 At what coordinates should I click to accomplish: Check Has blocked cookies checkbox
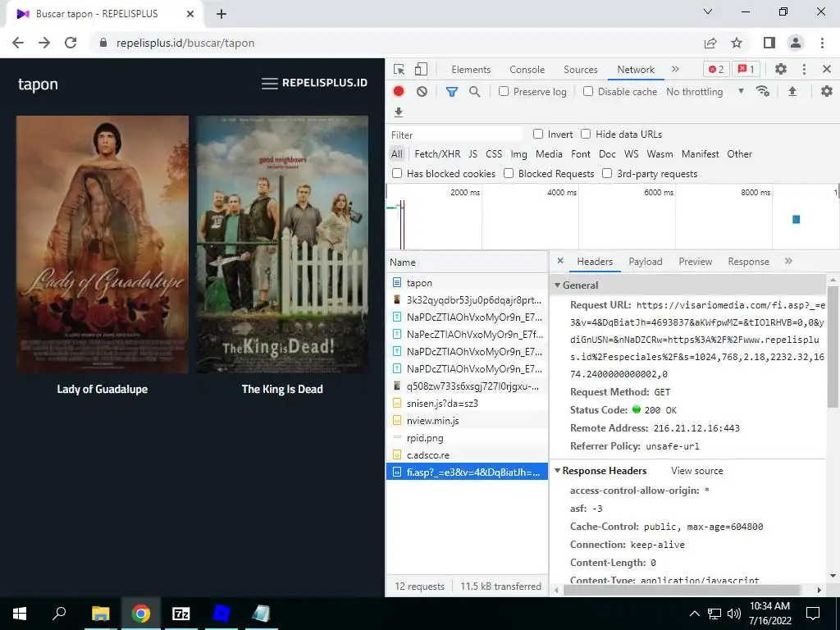pos(397,173)
